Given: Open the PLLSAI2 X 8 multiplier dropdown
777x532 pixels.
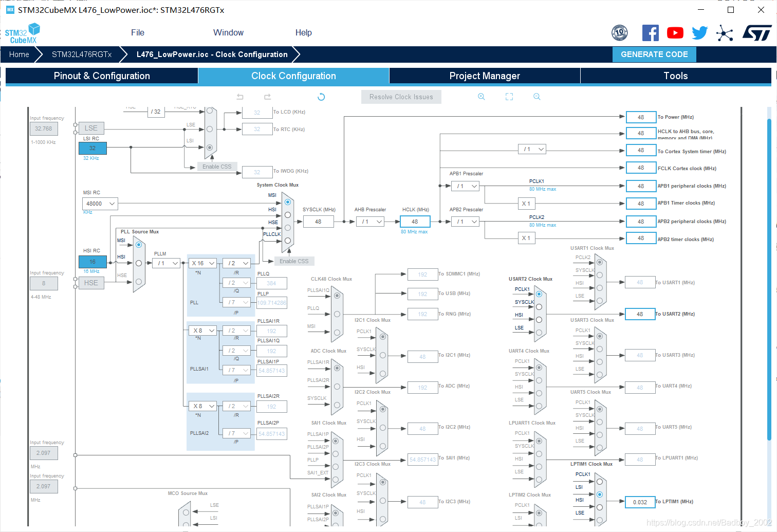Looking at the screenshot, I should pyautogui.click(x=202, y=406).
